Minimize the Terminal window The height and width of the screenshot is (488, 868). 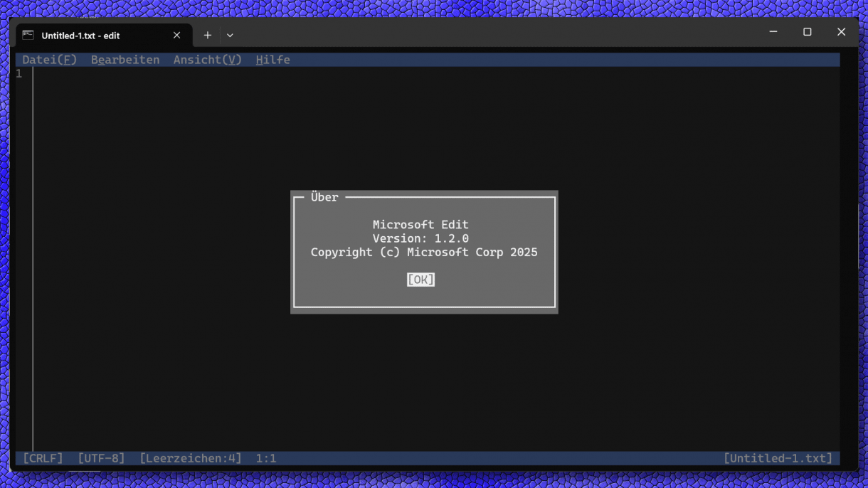point(773,32)
